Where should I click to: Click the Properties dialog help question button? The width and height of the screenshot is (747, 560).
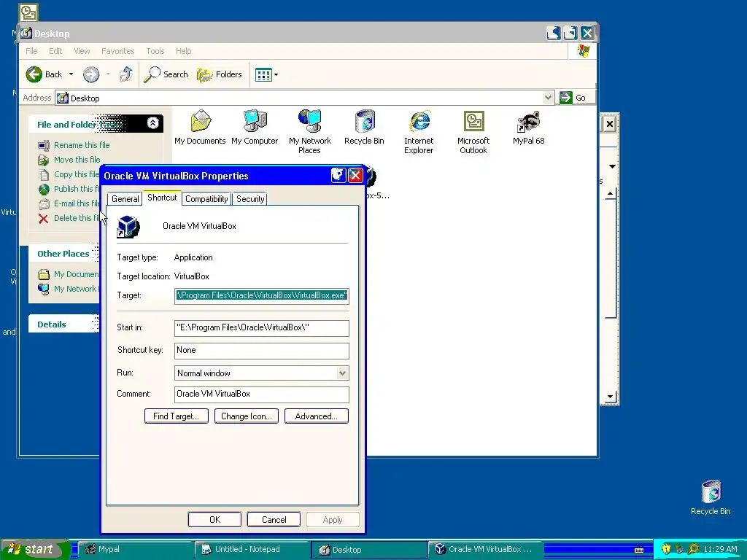pos(338,176)
